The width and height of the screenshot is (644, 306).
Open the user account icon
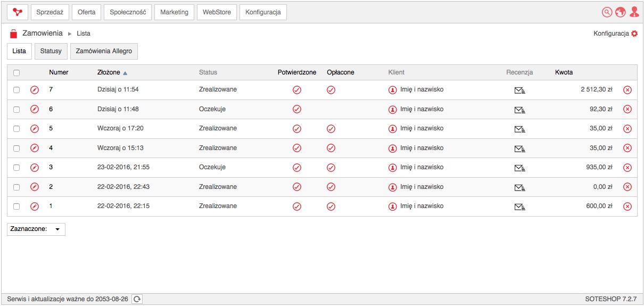coord(634,12)
